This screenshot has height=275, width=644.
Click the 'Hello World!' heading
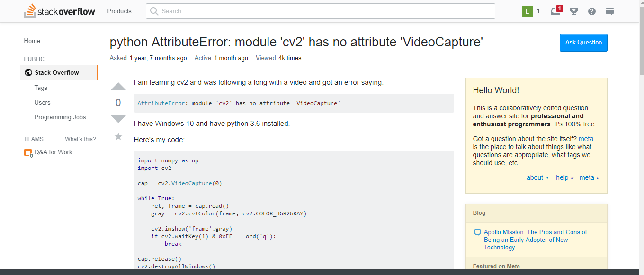coord(496,90)
